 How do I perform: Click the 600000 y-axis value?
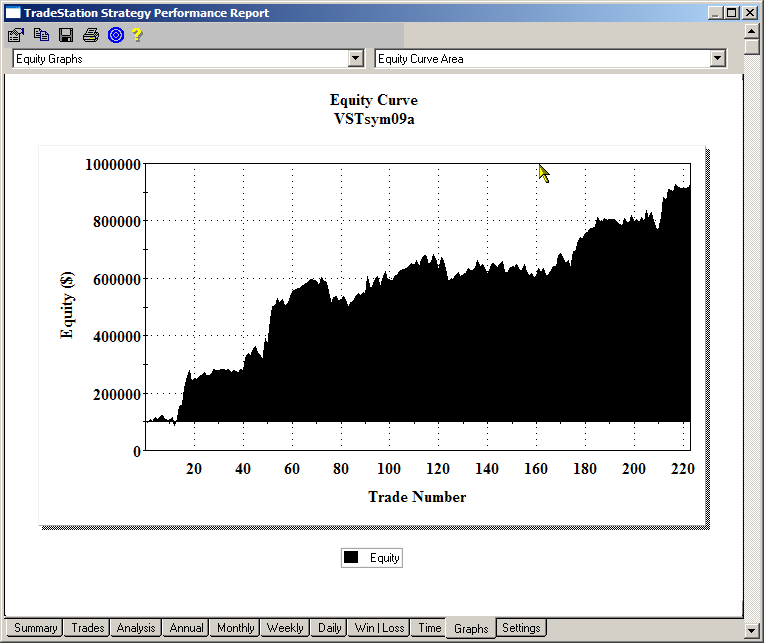click(x=117, y=280)
